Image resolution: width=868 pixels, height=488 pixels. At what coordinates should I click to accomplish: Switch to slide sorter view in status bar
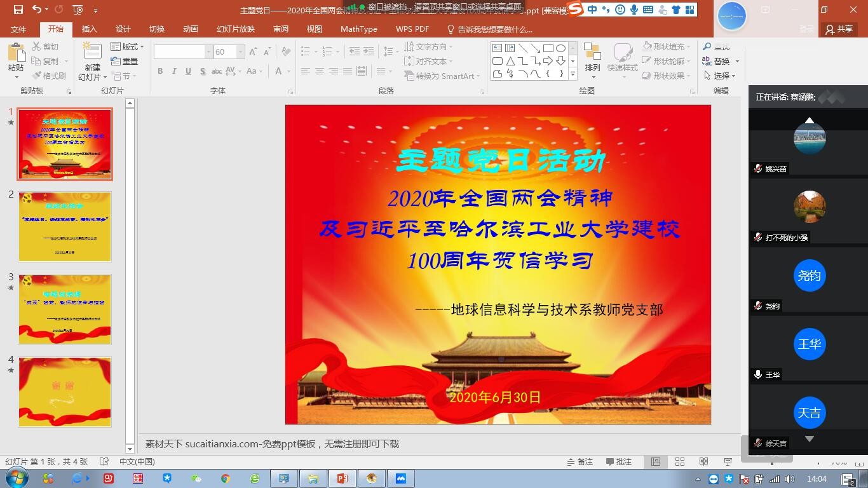pyautogui.click(x=680, y=462)
